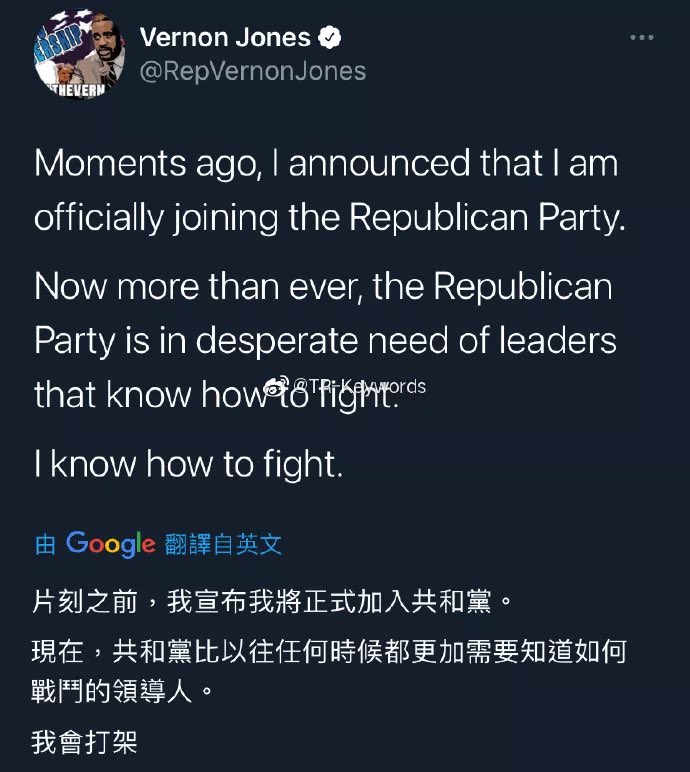This screenshot has width=690, height=772.
Task: Click the translated line starting 片刻之前
Action: tap(272, 604)
